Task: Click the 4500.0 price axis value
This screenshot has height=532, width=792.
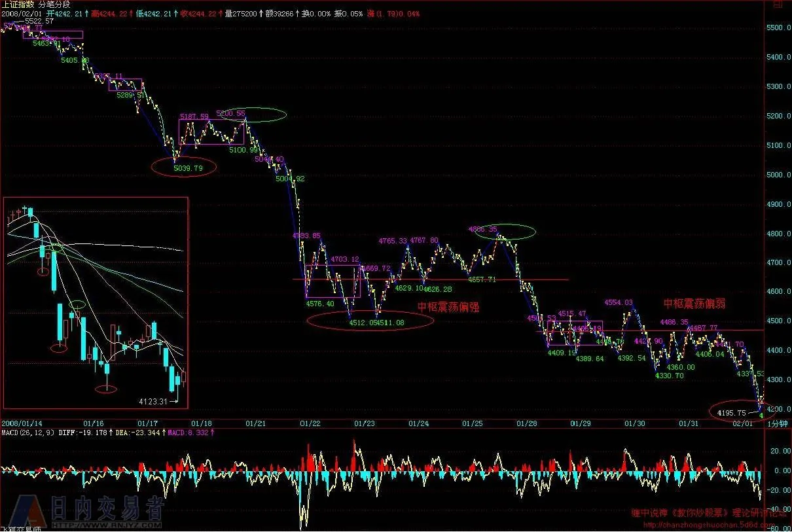Action: pyautogui.click(x=778, y=321)
